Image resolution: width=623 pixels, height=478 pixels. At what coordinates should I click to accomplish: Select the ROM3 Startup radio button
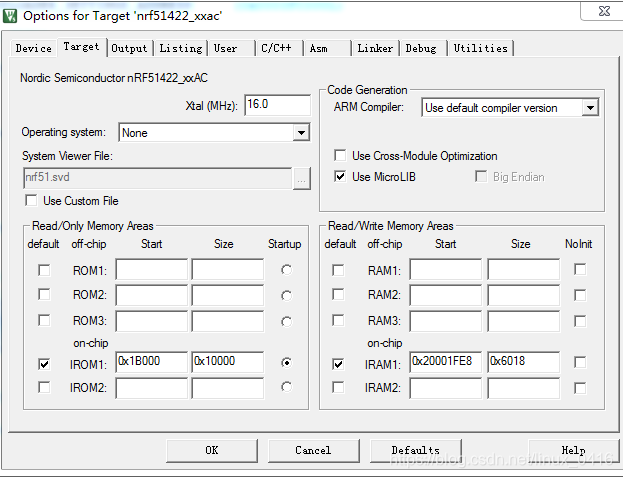click(x=286, y=321)
